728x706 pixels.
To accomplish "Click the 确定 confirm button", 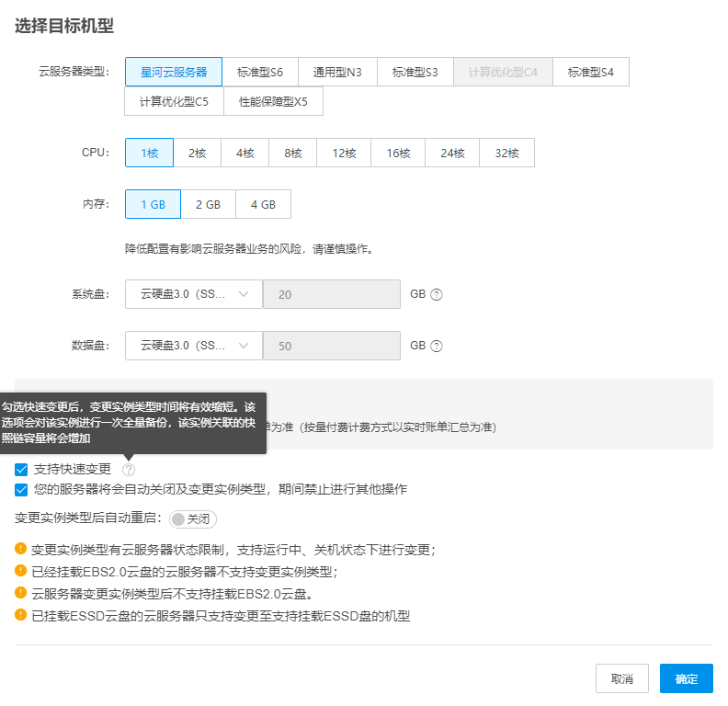I will tap(686, 678).
